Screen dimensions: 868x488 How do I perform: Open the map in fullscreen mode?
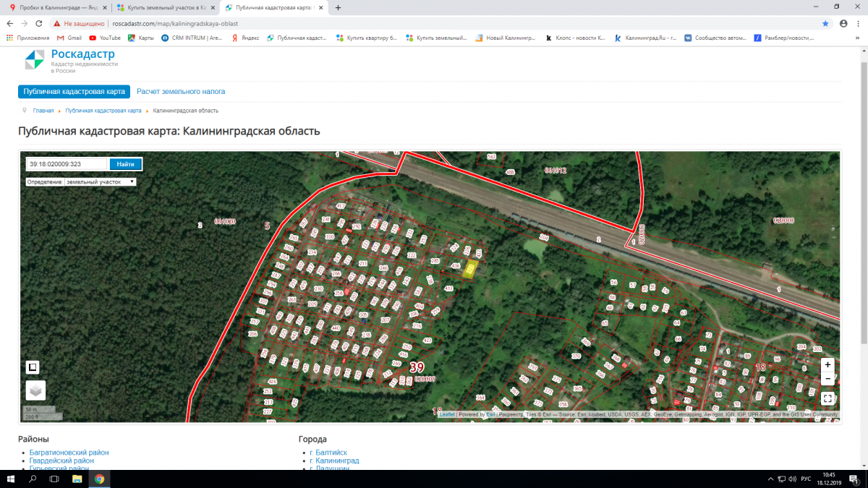827,398
